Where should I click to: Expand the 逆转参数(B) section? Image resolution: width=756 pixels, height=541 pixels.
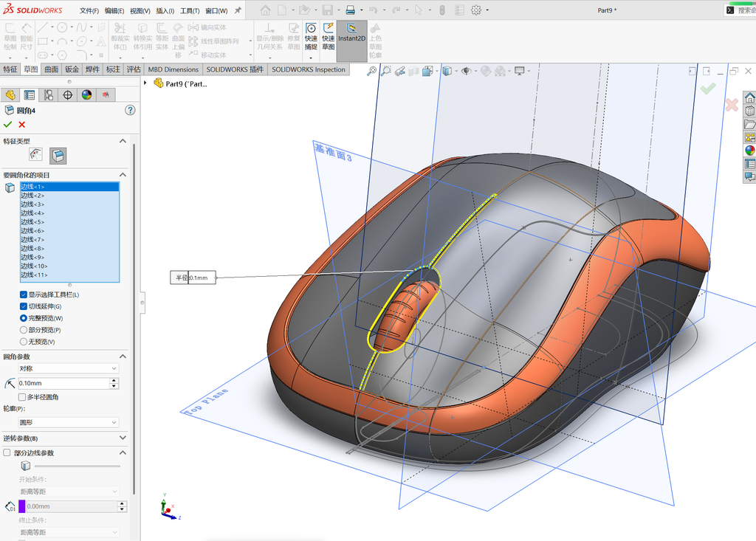click(x=123, y=438)
